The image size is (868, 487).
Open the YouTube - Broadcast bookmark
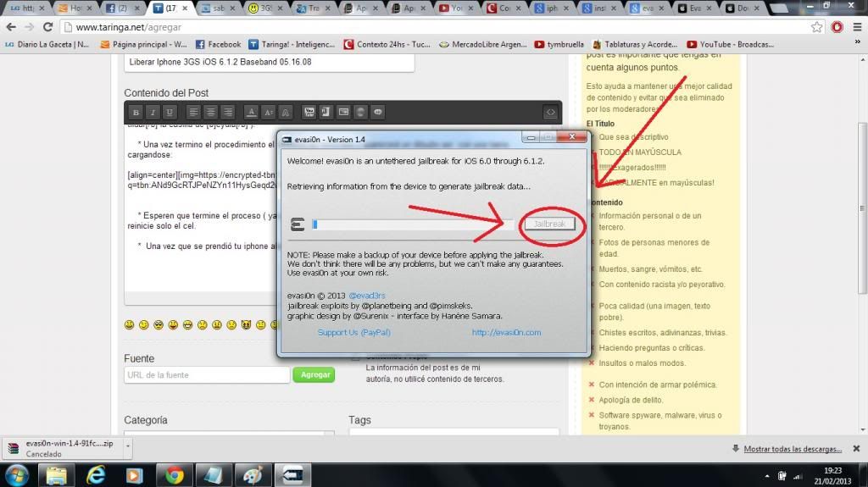pos(730,44)
